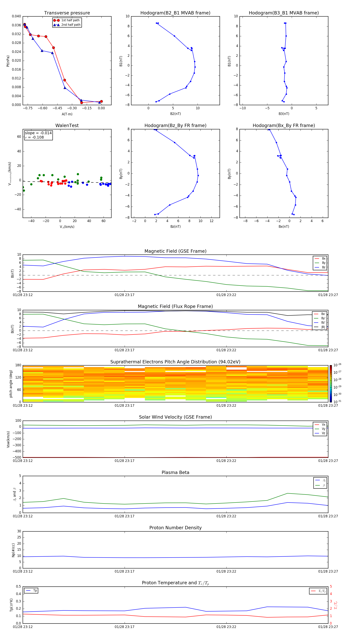Click the "B3(nT)" x-axis label
The width and height of the screenshot is (351, 644).
click(x=284, y=114)
